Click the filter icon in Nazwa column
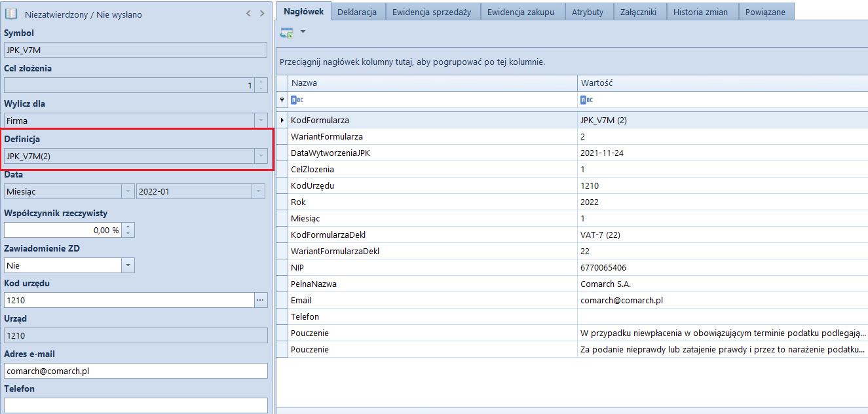 (297, 100)
